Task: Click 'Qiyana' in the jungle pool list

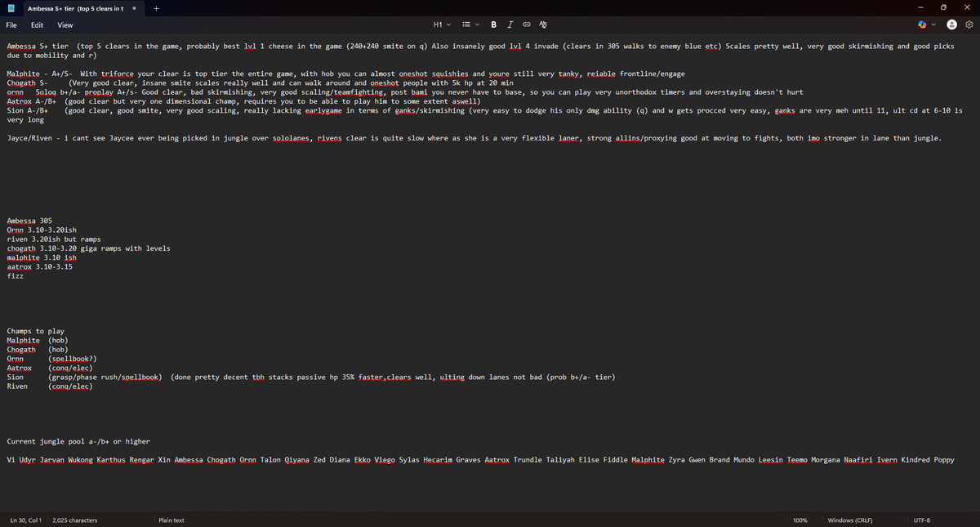Action: (296, 460)
